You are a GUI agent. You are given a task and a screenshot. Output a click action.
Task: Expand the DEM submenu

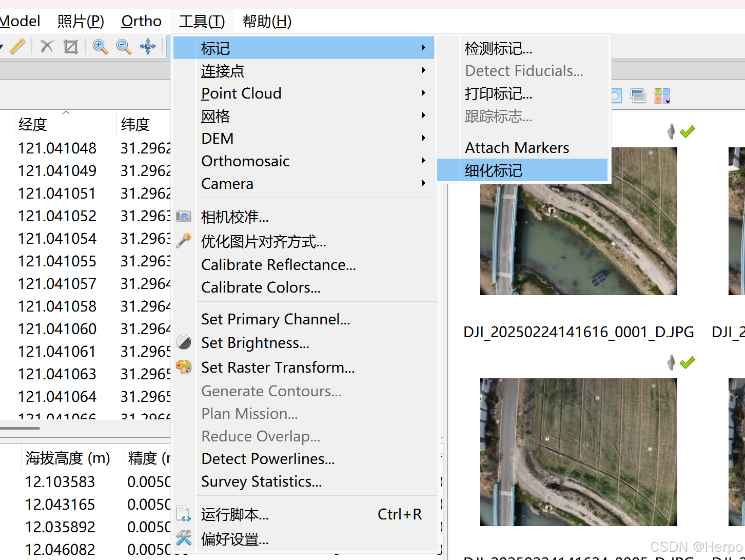pyautogui.click(x=423, y=138)
